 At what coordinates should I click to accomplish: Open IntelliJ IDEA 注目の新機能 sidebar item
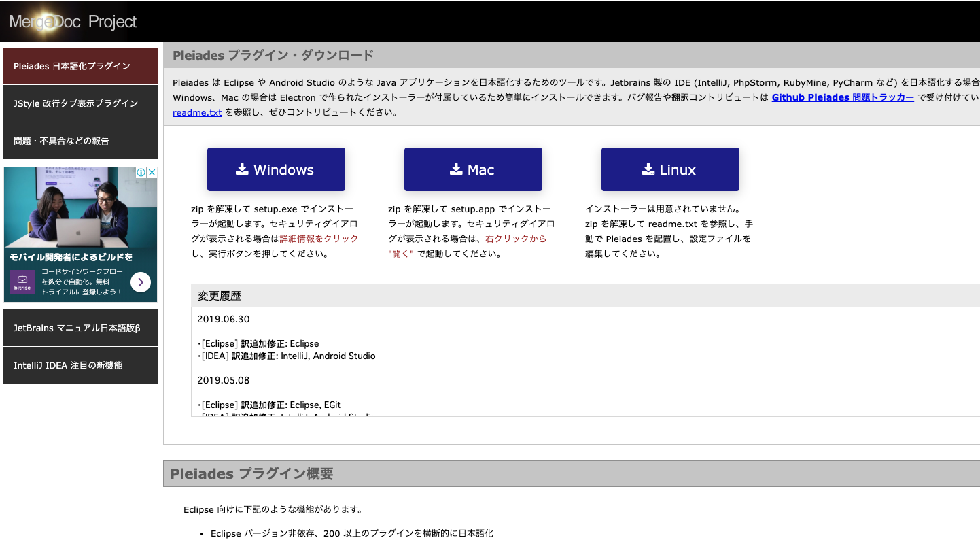(x=80, y=365)
